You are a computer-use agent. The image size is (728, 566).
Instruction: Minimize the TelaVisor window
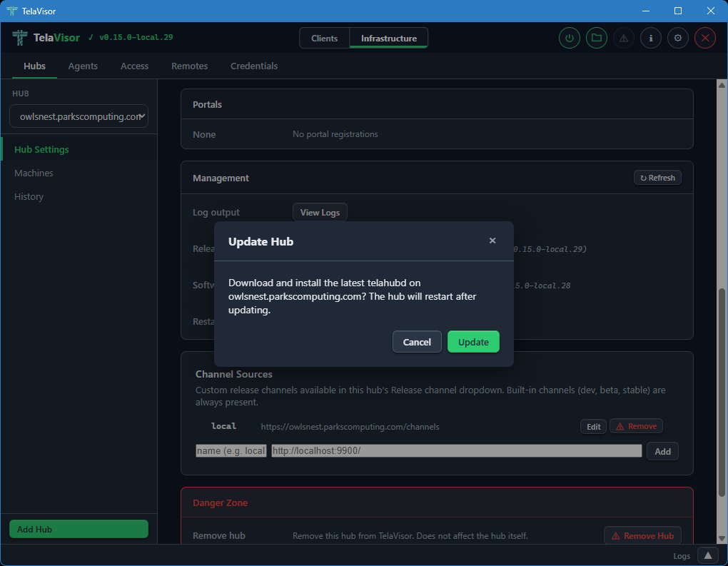pos(645,11)
